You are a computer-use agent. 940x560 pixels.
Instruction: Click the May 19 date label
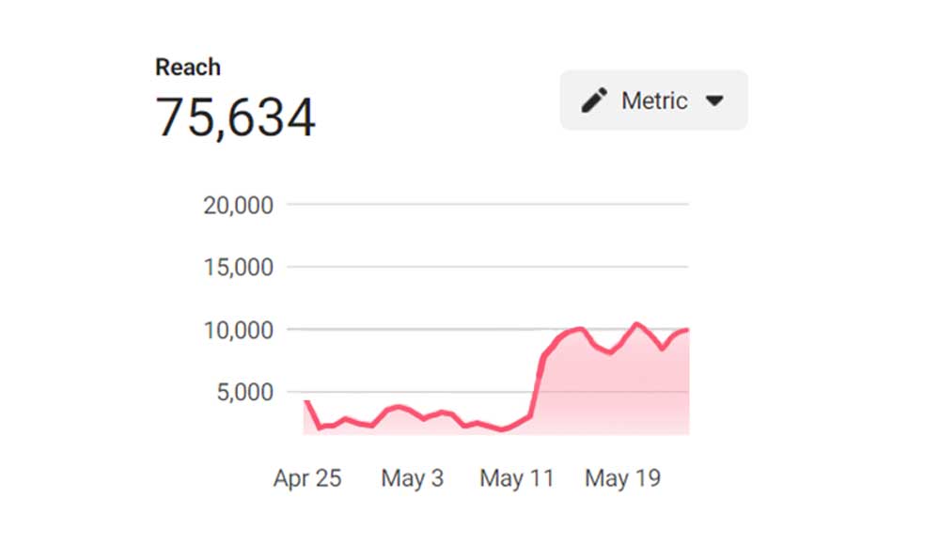click(x=622, y=478)
